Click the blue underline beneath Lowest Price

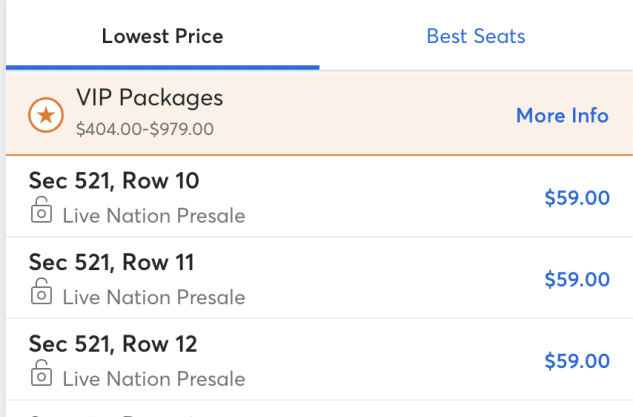point(162,67)
